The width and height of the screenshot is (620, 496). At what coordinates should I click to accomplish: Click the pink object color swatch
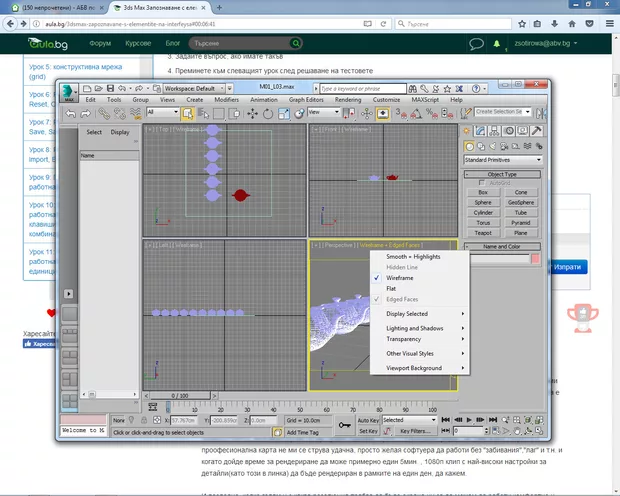click(x=535, y=258)
